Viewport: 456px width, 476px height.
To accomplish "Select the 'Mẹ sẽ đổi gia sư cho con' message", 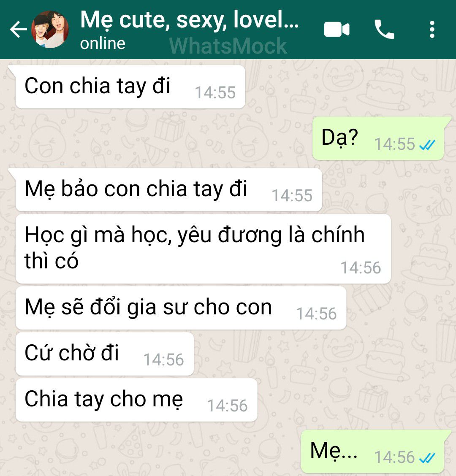I will 181,308.
